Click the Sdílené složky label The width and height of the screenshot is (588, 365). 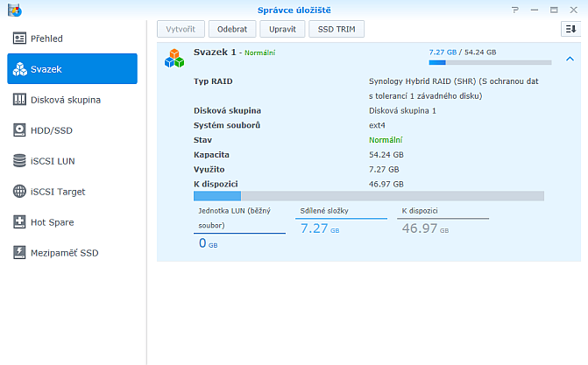(324, 211)
